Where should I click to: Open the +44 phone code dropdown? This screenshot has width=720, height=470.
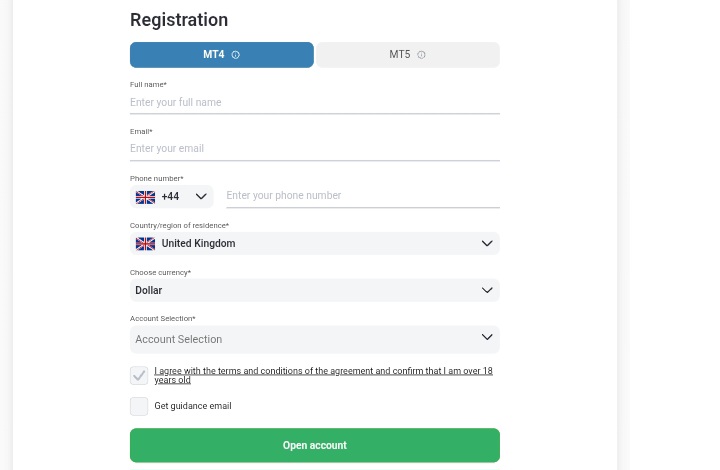tap(172, 196)
